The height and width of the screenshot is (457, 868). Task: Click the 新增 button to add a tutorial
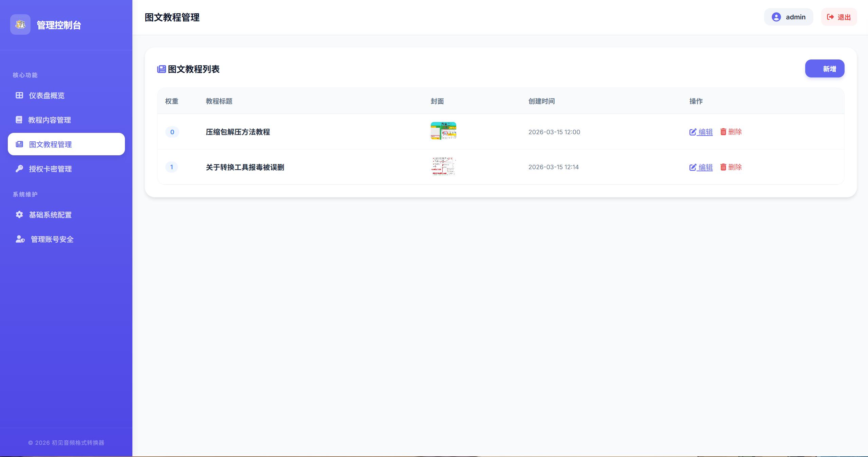824,68
